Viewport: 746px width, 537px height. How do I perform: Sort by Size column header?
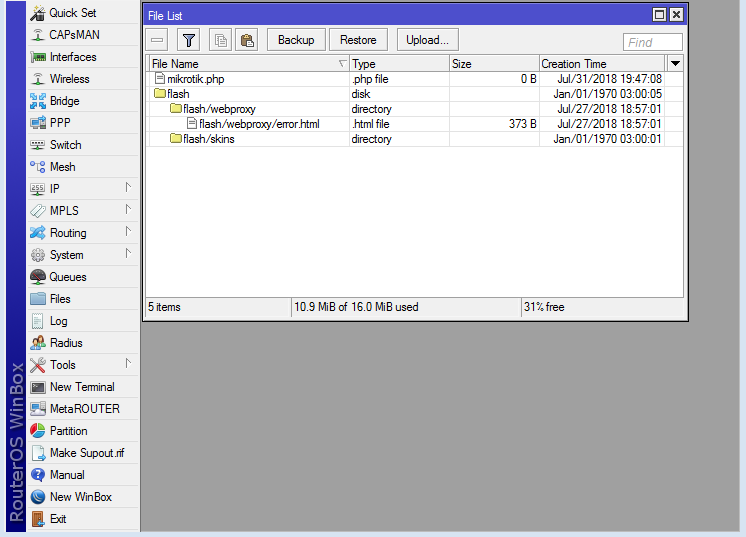click(494, 64)
